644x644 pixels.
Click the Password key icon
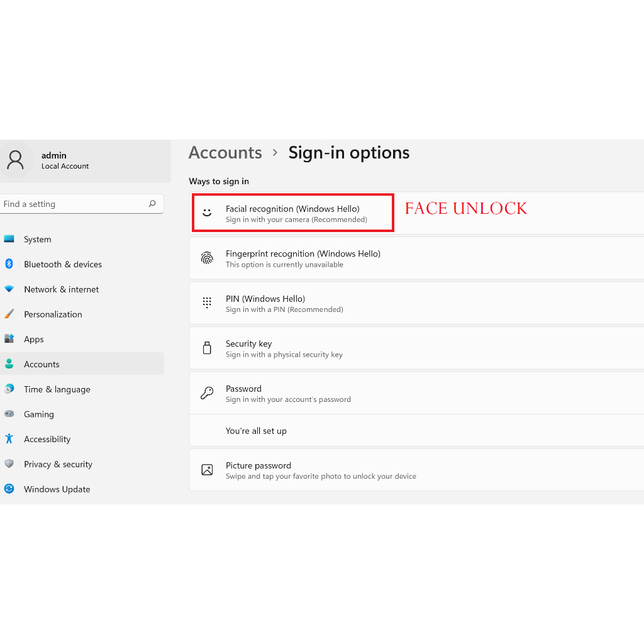coord(207,393)
